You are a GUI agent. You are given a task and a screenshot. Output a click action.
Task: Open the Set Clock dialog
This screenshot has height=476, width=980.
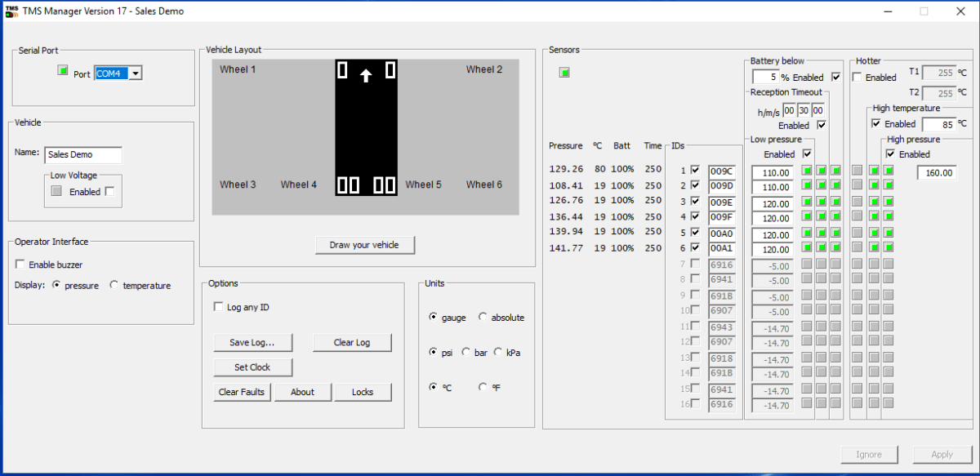252,367
